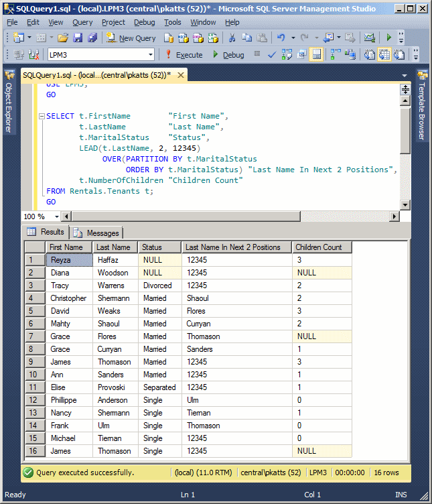
Task: Click the Parse checkmark icon
Action: tap(272, 55)
